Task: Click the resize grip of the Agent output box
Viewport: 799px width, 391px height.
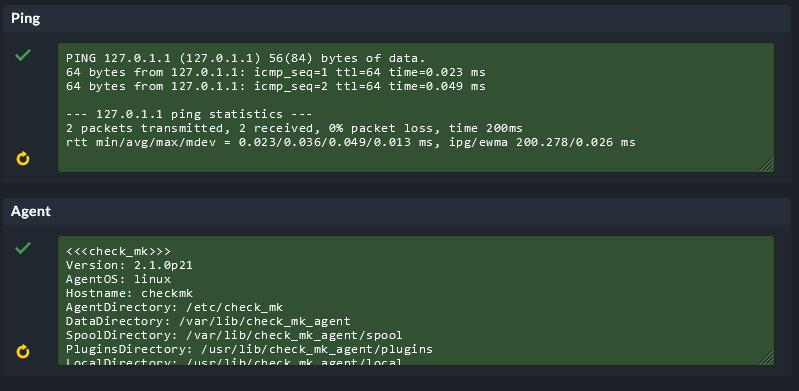Action: pos(766,357)
